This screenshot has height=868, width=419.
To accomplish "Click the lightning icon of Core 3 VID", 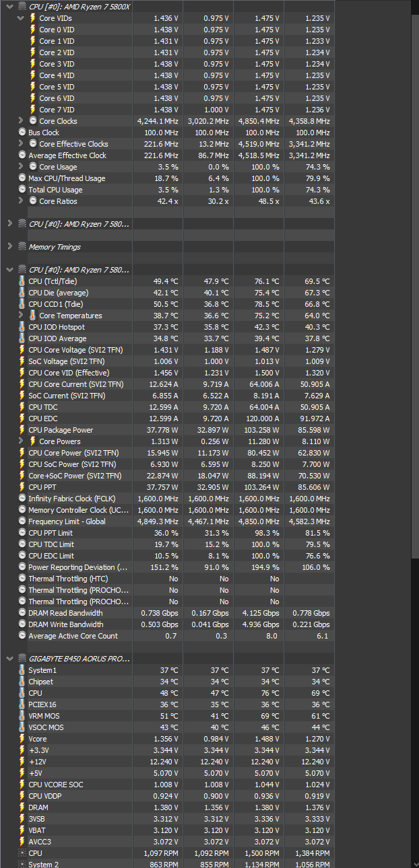I will coord(33,64).
